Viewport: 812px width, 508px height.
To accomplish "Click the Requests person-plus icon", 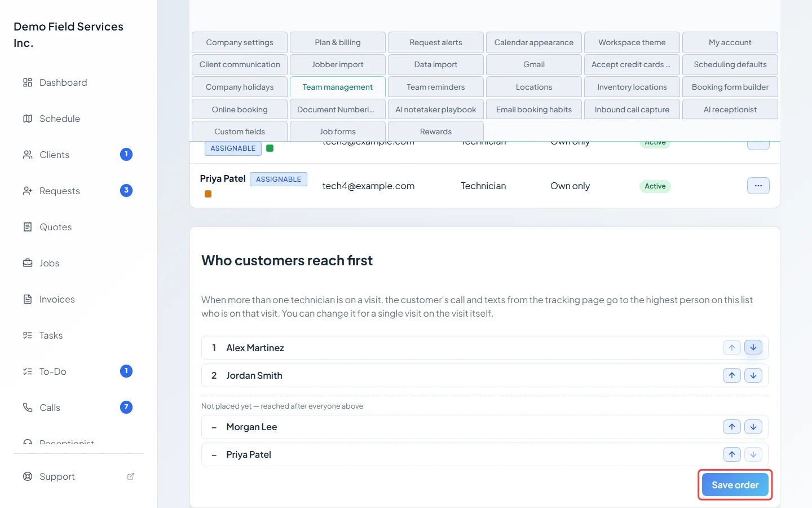I will click(28, 191).
